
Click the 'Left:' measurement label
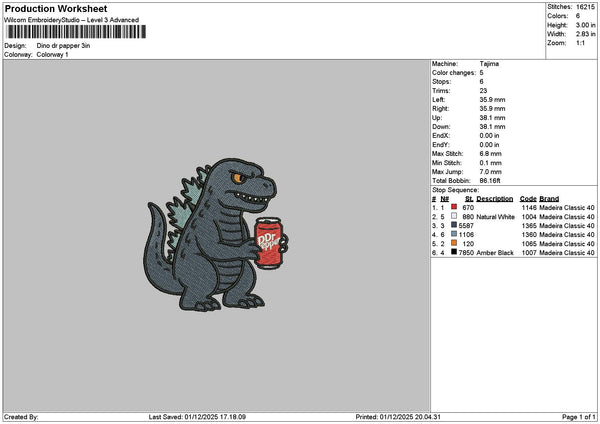(x=439, y=100)
